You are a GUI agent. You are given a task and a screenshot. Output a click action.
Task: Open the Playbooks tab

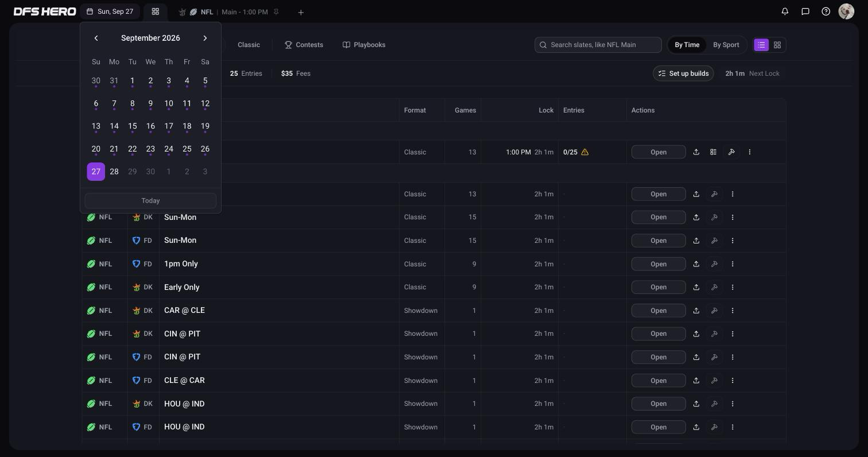(364, 45)
